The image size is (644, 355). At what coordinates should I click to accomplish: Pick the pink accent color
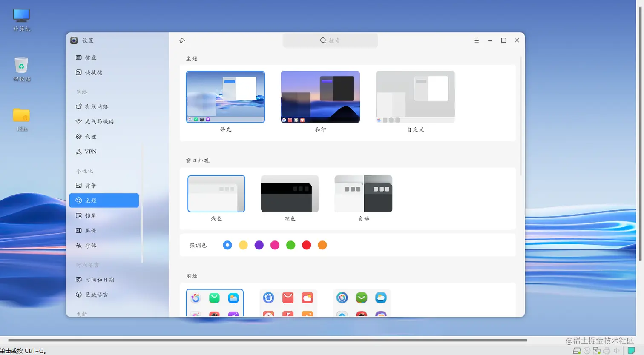tap(275, 245)
